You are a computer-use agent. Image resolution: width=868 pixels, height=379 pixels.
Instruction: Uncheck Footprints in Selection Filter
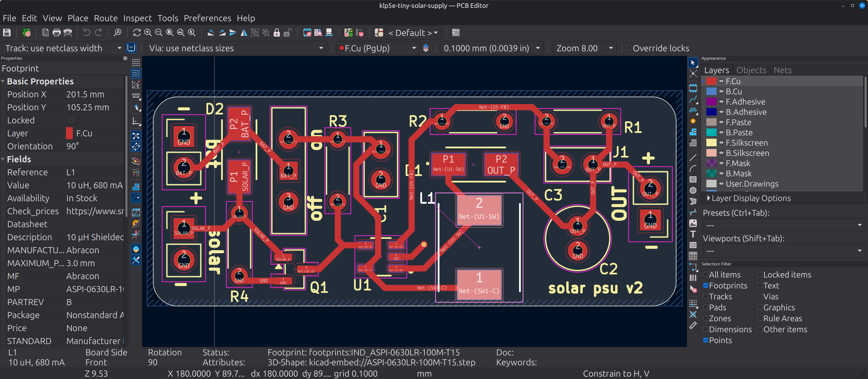(x=706, y=285)
